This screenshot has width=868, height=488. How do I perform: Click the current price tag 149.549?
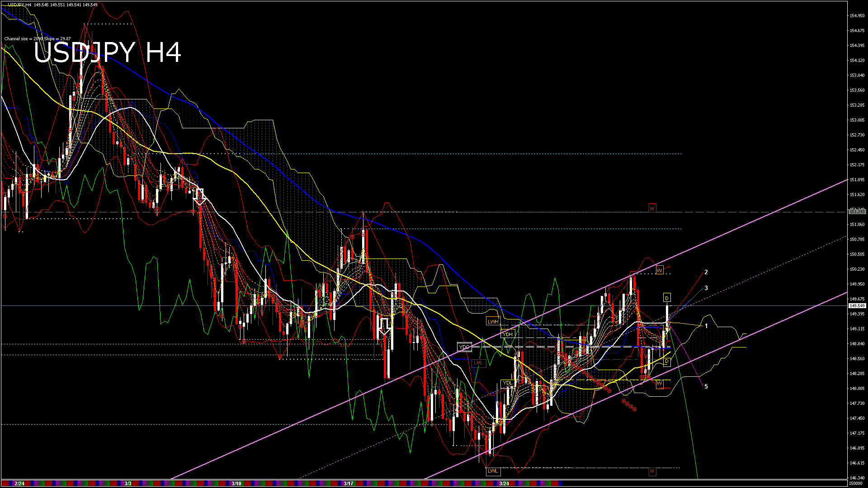point(857,306)
